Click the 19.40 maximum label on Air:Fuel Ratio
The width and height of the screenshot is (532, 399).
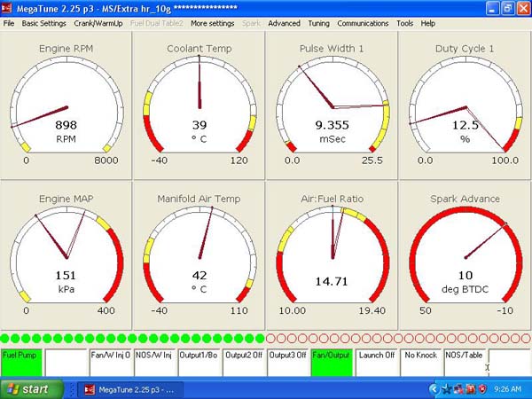[x=372, y=310]
